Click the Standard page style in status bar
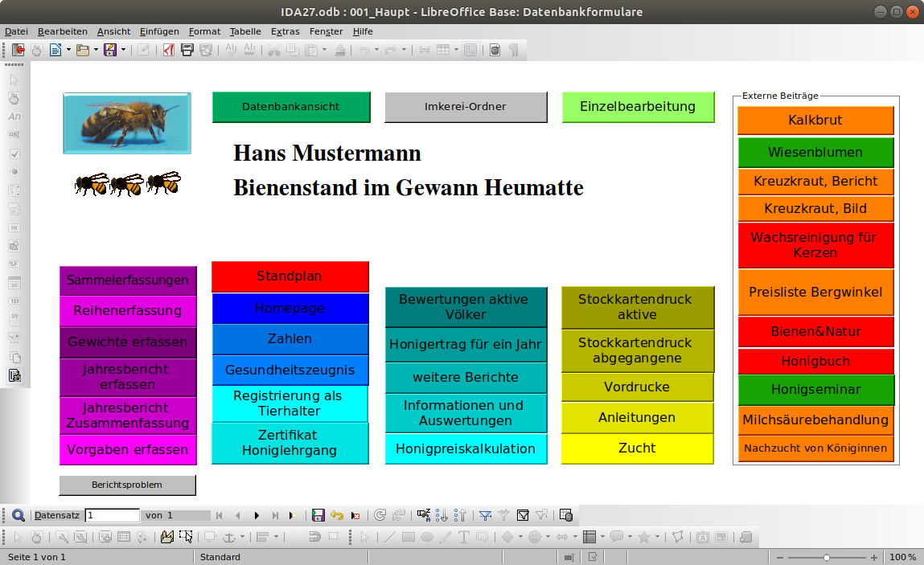This screenshot has width=924, height=565. tap(220, 557)
